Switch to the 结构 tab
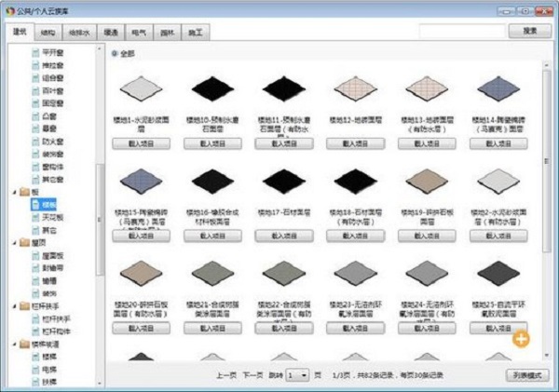 (x=49, y=32)
